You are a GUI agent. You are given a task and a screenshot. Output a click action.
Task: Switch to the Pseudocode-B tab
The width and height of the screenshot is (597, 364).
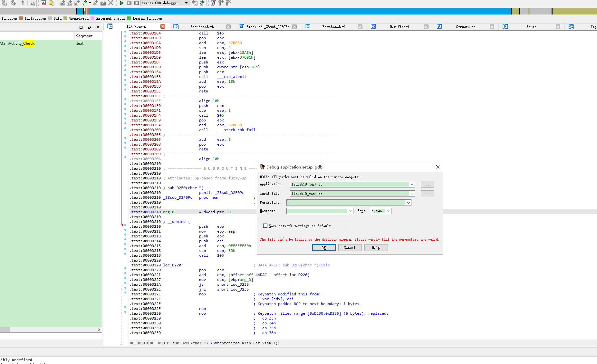pyautogui.click(x=202, y=27)
